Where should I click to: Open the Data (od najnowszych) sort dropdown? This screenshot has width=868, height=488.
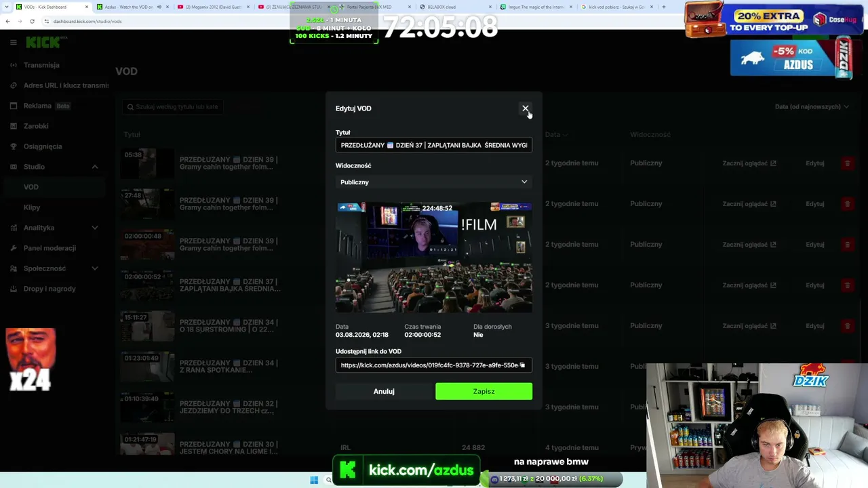[x=812, y=106]
